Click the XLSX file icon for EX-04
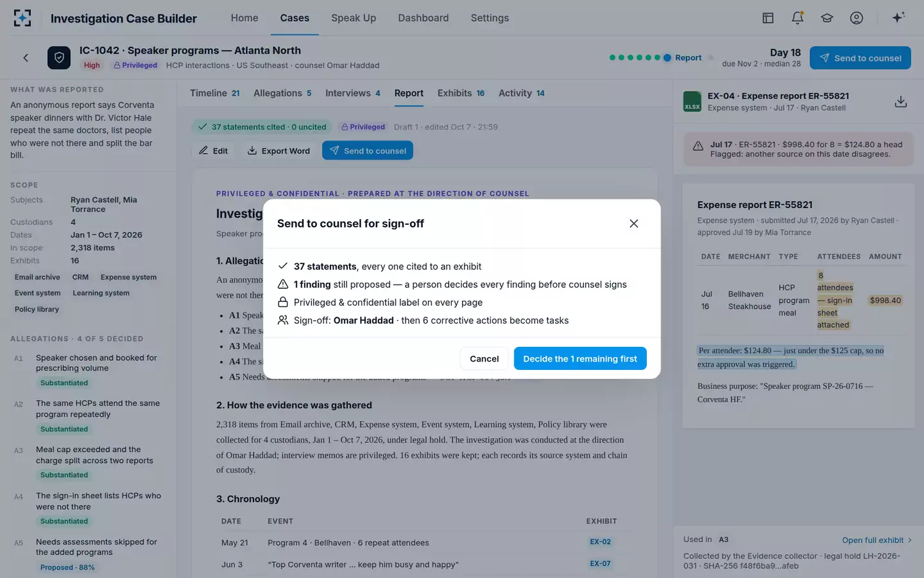The width and height of the screenshot is (924, 578). pos(692,101)
